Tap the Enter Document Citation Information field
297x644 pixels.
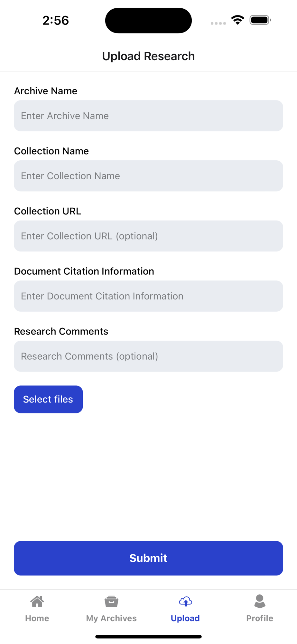[x=148, y=296]
